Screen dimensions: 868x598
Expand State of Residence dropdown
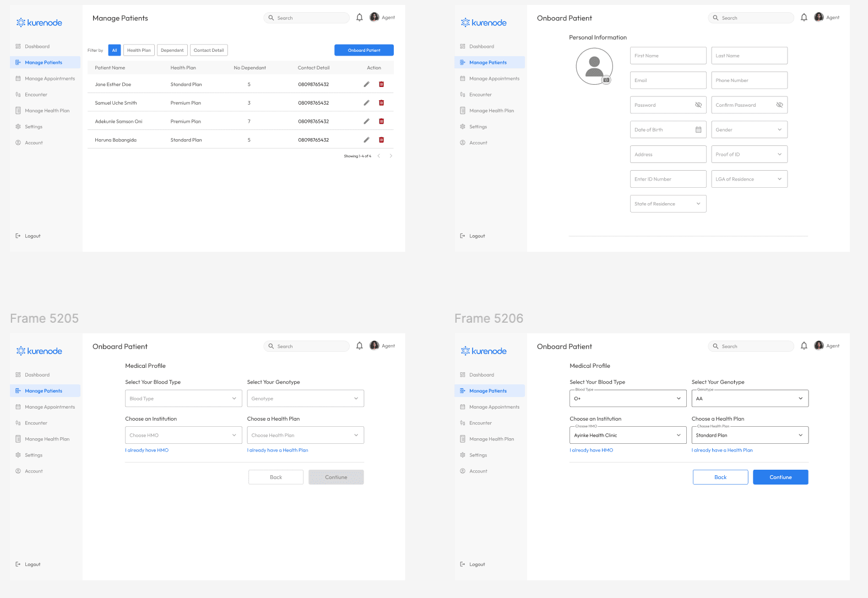pos(668,204)
